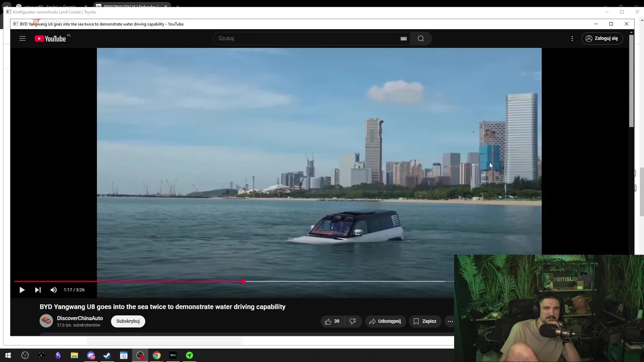Open Steam from the taskbar
Viewport: 644px width, 362px height.
coord(107,355)
